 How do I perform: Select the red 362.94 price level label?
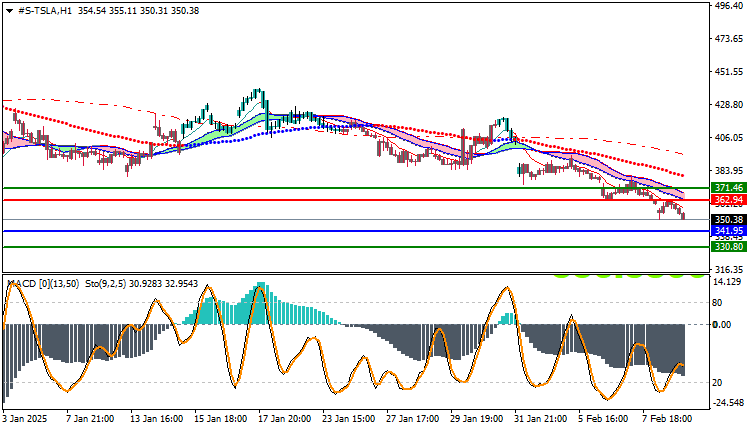(x=728, y=199)
